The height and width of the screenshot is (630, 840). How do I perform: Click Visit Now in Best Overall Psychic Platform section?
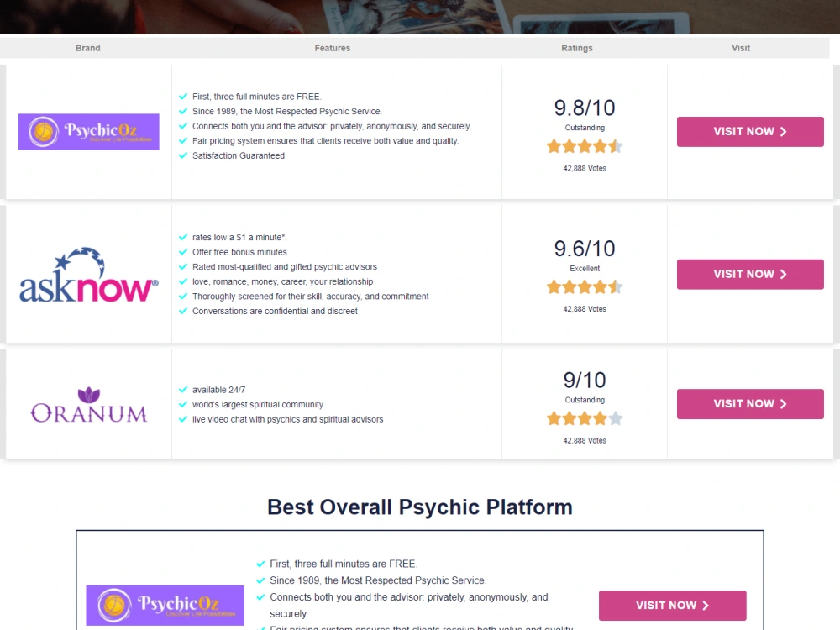click(672, 605)
